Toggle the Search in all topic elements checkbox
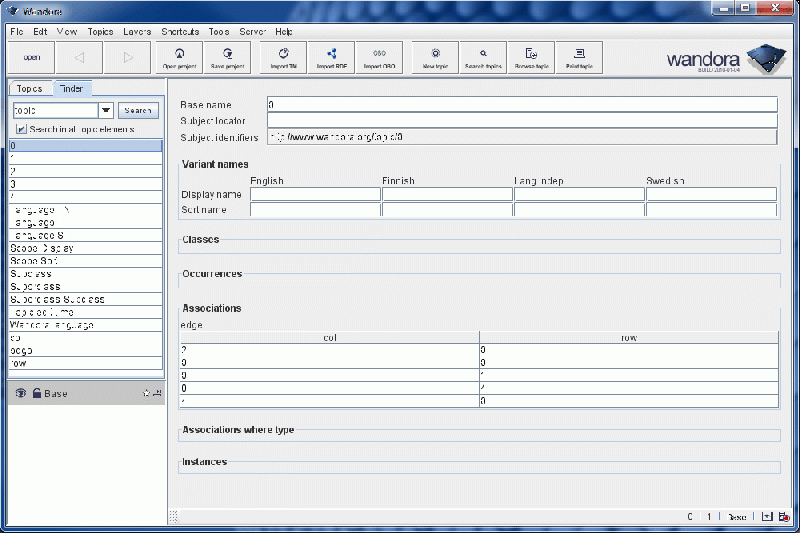Screen dimensions: 800x533 22,129
